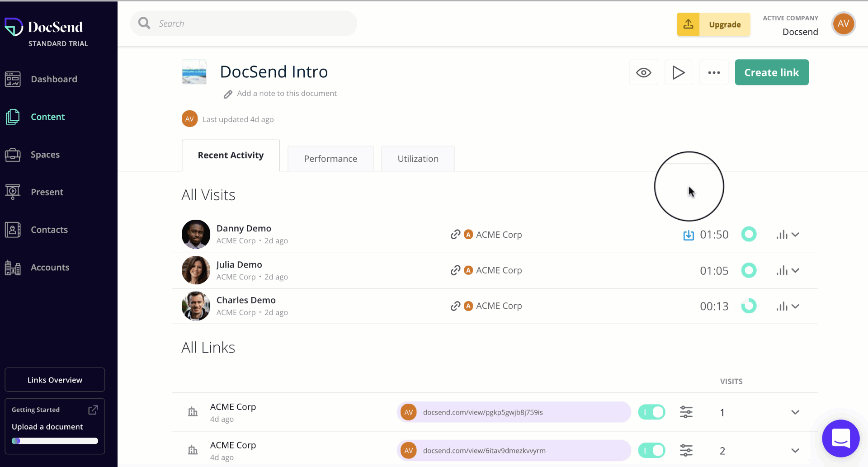Click the Charles Demo name
Viewport: 868px width, 467px height.
click(x=246, y=300)
